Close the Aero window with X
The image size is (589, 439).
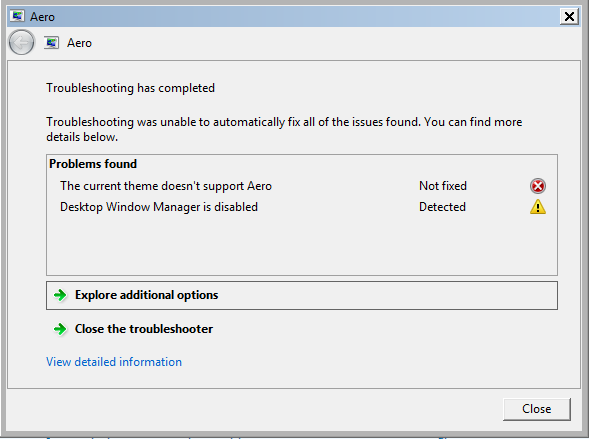(569, 17)
